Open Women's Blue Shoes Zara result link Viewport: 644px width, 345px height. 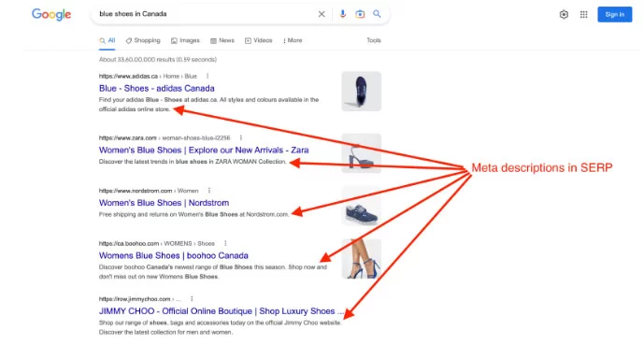click(204, 150)
